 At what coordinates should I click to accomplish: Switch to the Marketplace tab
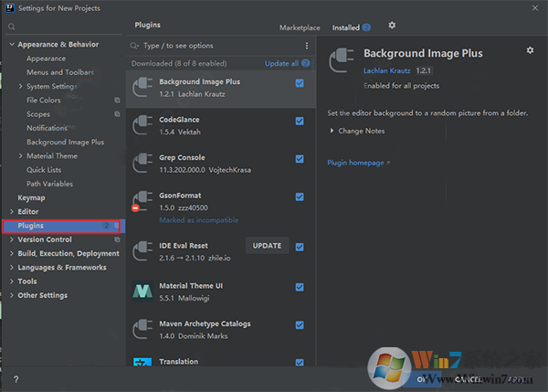click(x=300, y=27)
